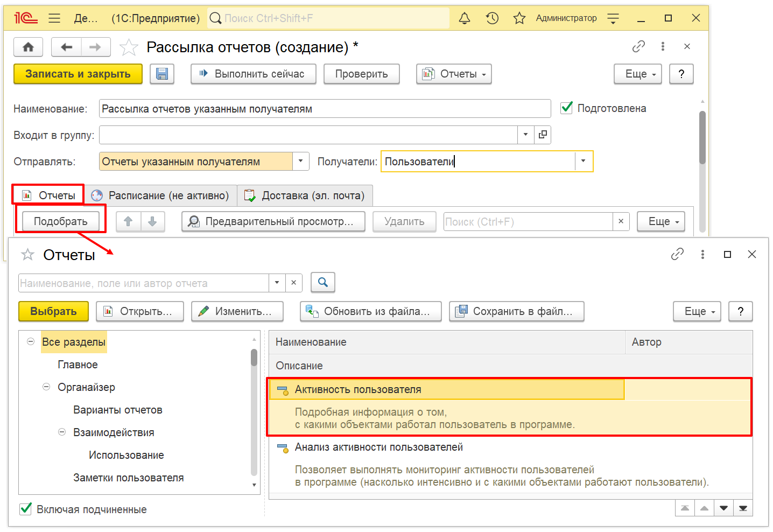Open more actions dots in Отчеты window

tap(702, 254)
